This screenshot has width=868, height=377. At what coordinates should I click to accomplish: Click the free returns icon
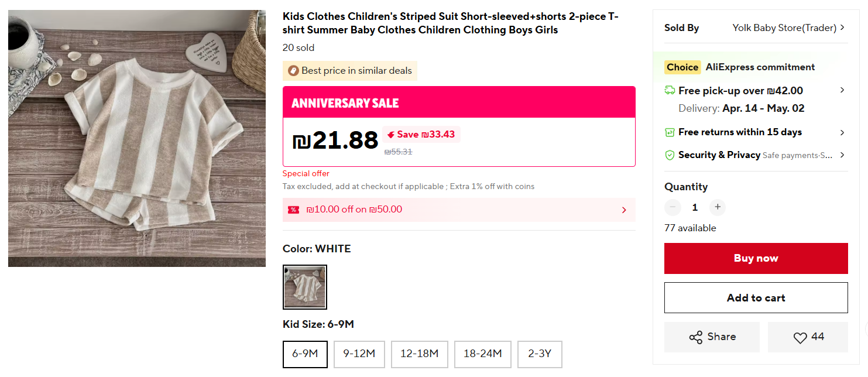tap(670, 132)
